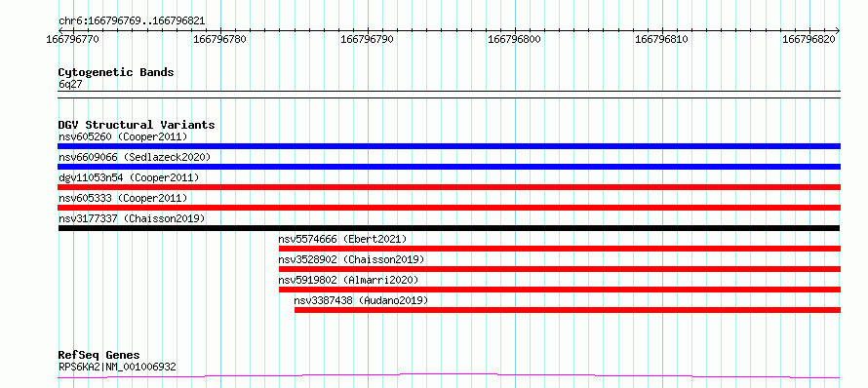The image size is (868, 388).
Task: Click the red bar for nsv5574666
Action: tap(560, 249)
